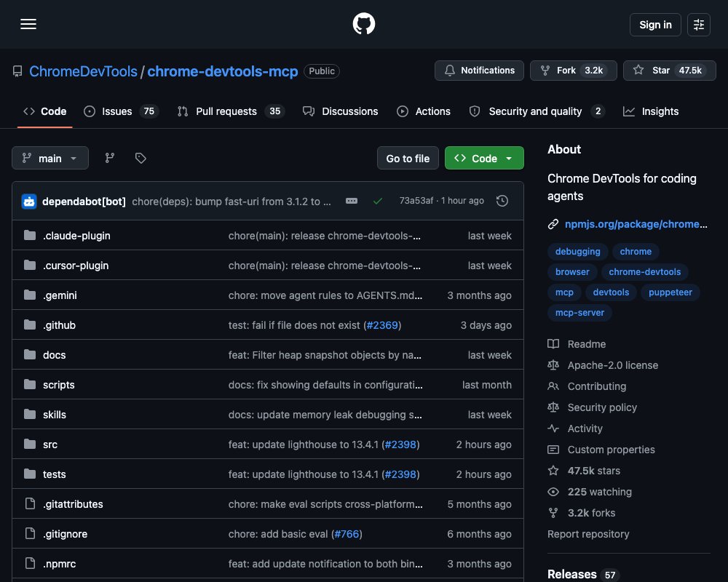728x582 pixels.
Task: Open dependabot[bot] avatar icon
Action: 29,202
